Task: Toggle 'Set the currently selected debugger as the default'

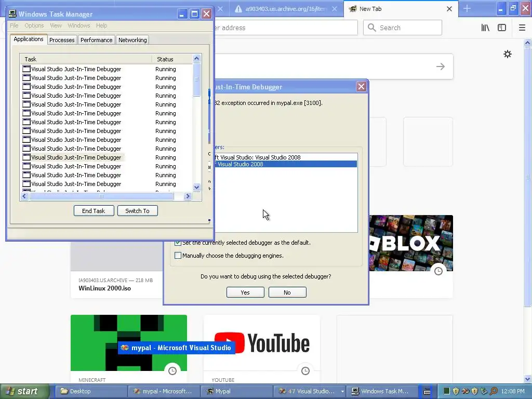Action: coord(178,243)
